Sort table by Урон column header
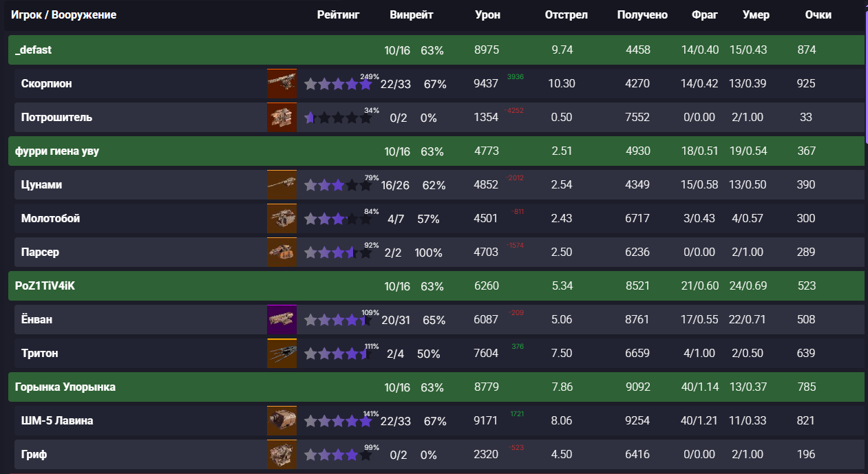 coord(487,14)
